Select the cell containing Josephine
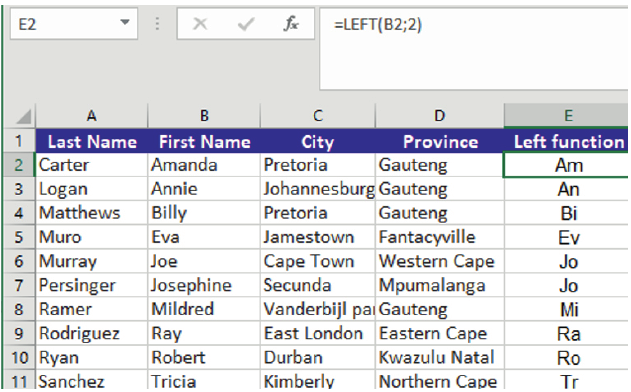The width and height of the screenshot is (631, 392). point(204,285)
